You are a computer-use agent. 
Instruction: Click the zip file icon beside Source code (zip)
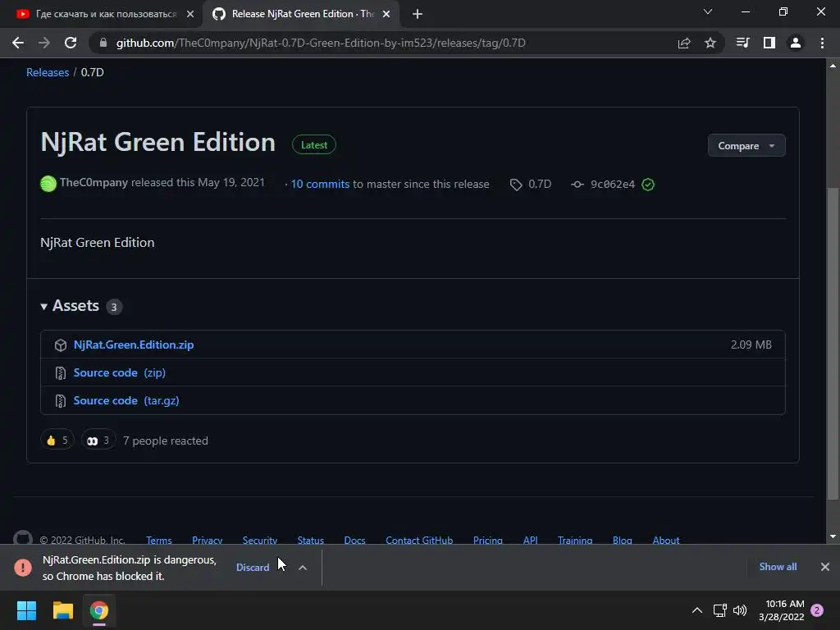(x=61, y=373)
